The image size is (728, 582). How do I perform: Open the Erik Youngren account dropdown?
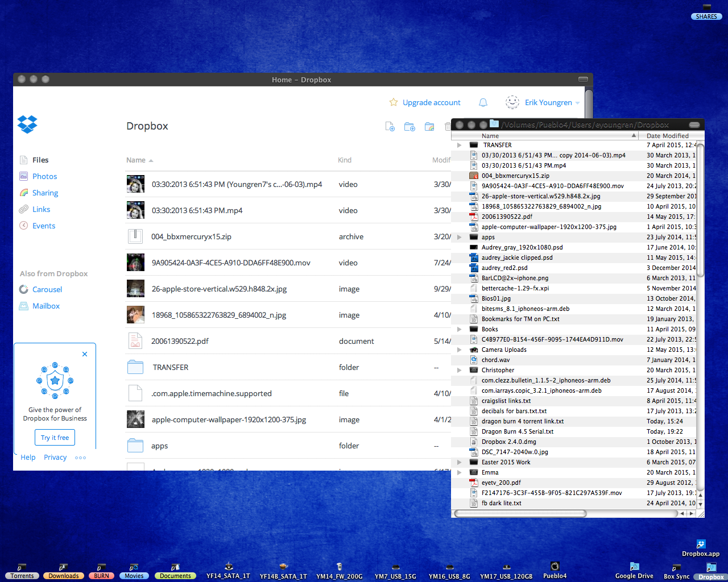552,102
